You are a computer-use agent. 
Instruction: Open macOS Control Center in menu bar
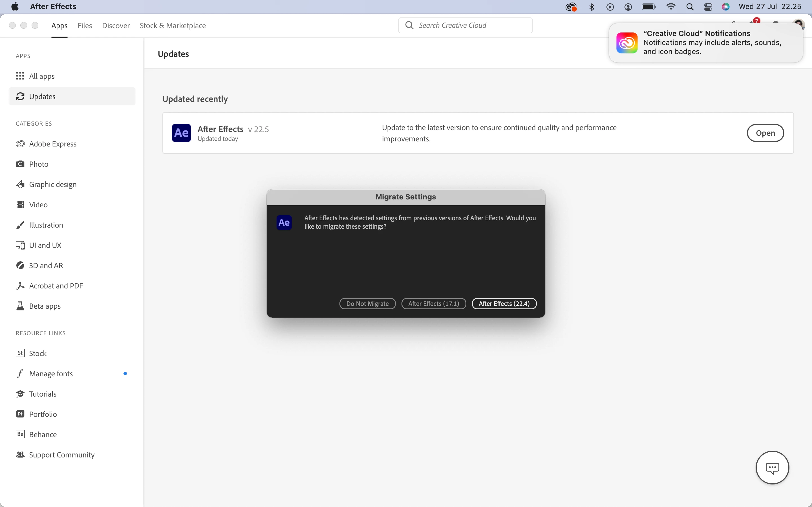point(708,7)
